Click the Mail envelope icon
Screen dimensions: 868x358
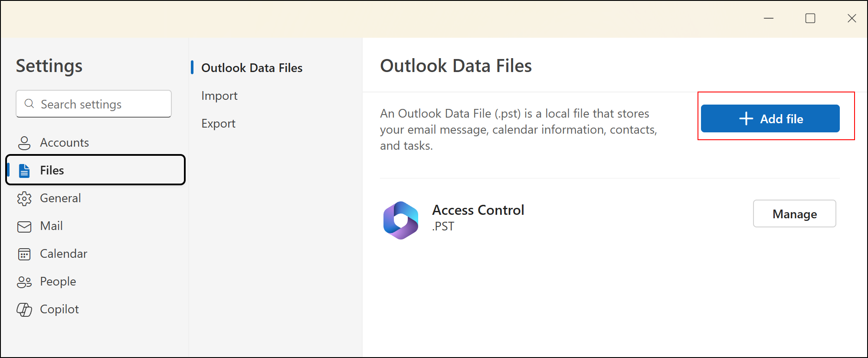24,227
